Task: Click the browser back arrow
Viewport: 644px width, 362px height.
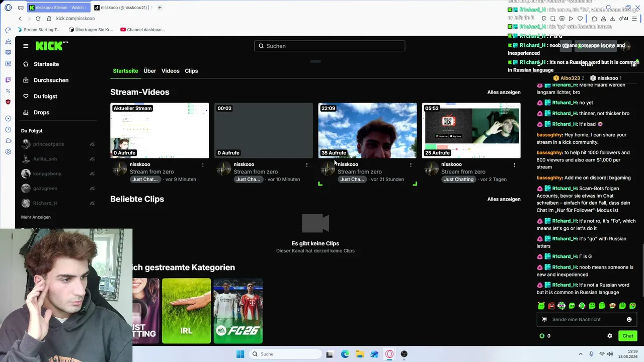Action: pyautogui.click(x=20, y=19)
